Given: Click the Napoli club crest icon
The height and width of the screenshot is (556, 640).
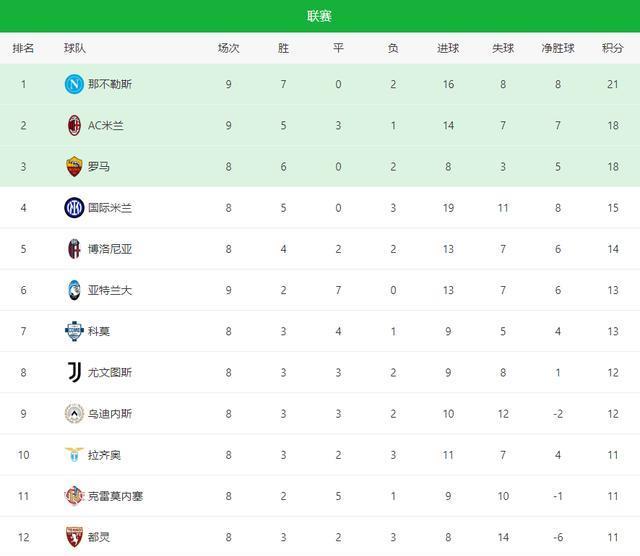Looking at the screenshot, I should coord(74,84).
